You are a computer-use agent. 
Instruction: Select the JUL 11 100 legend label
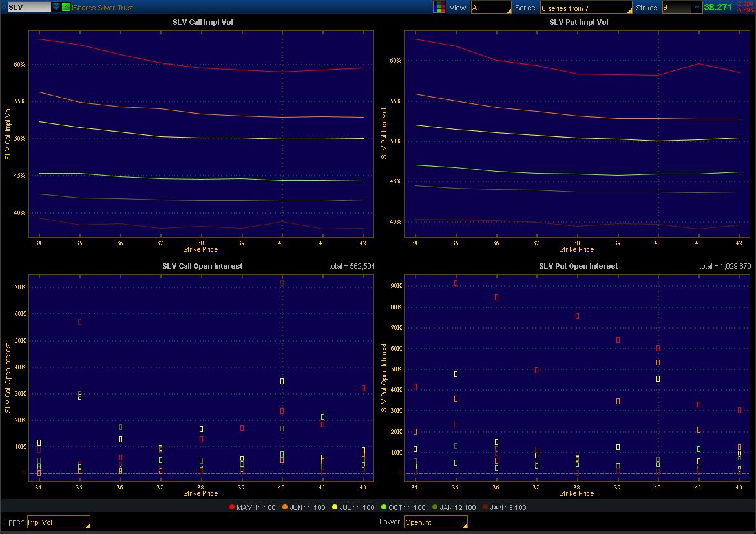click(357, 508)
